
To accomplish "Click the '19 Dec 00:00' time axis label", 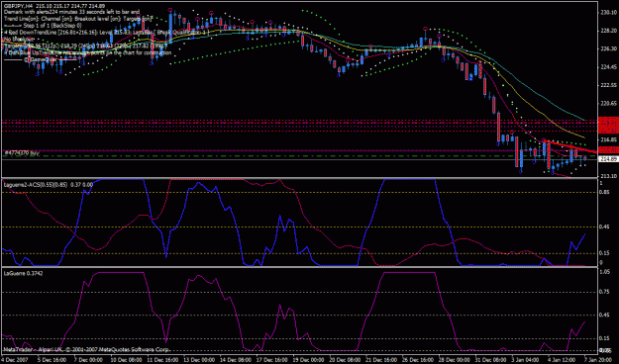I will point(308,360).
